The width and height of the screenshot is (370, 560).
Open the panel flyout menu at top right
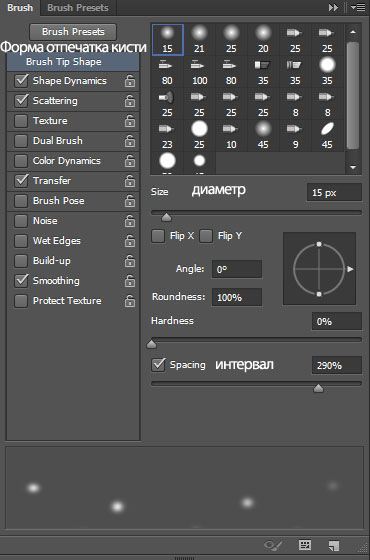click(358, 8)
